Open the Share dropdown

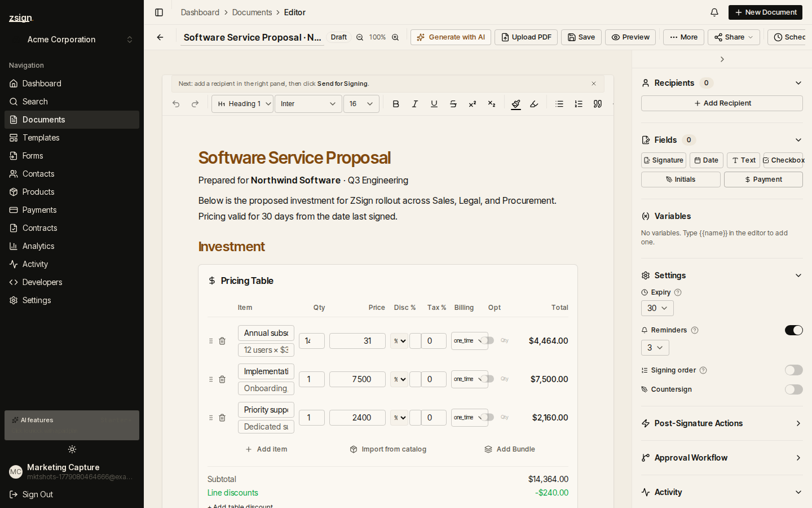(x=734, y=37)
